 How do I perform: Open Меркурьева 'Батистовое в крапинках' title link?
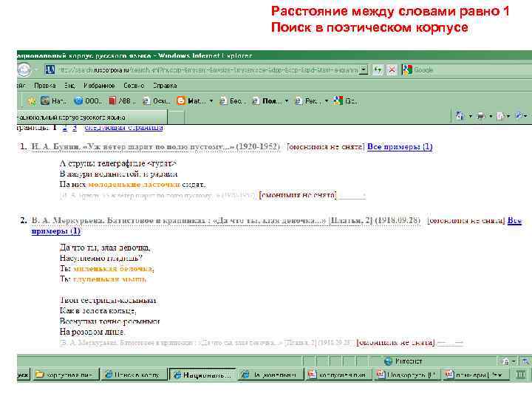(x=225, y=220)
